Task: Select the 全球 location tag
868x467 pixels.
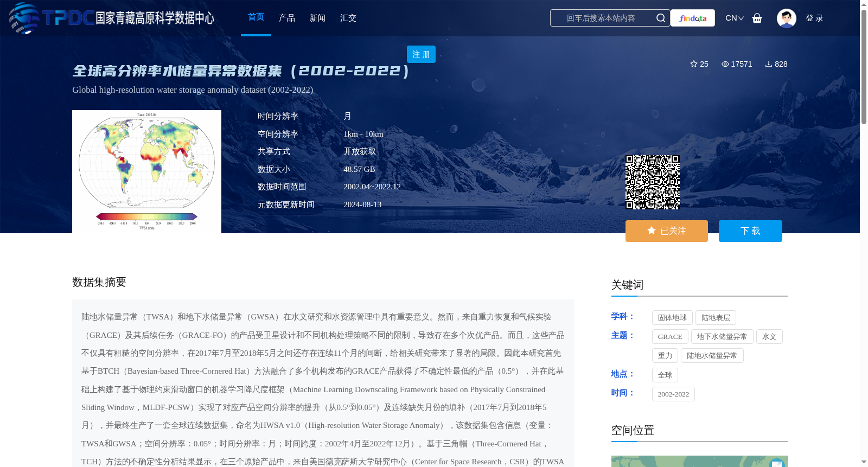Action: point(665,375)
